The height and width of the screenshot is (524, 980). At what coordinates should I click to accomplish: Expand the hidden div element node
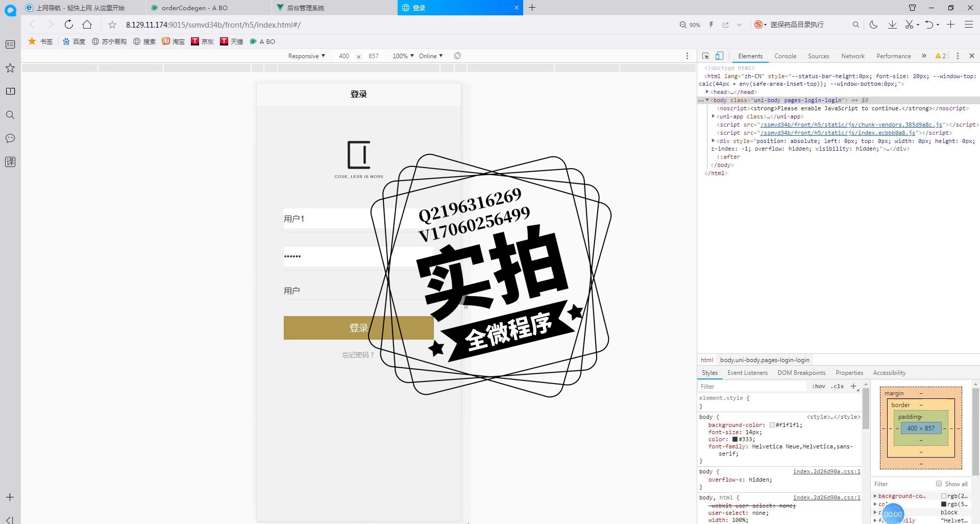click(x=714, y=141)
